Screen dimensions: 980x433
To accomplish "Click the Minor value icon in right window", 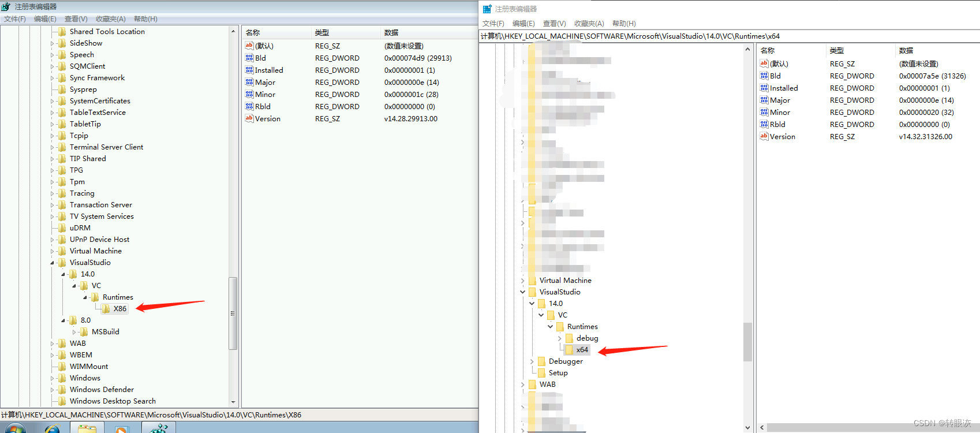I will pos(764,112).
